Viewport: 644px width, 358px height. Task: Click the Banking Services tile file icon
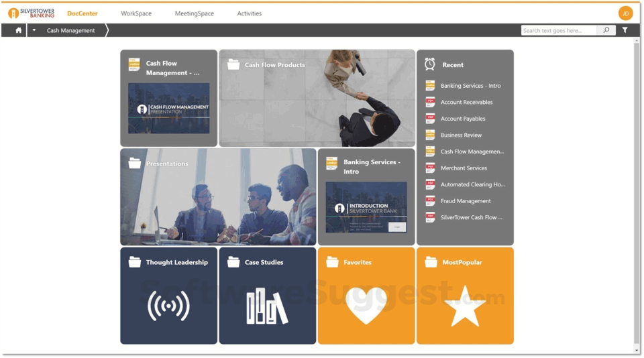tap(332, 164)
